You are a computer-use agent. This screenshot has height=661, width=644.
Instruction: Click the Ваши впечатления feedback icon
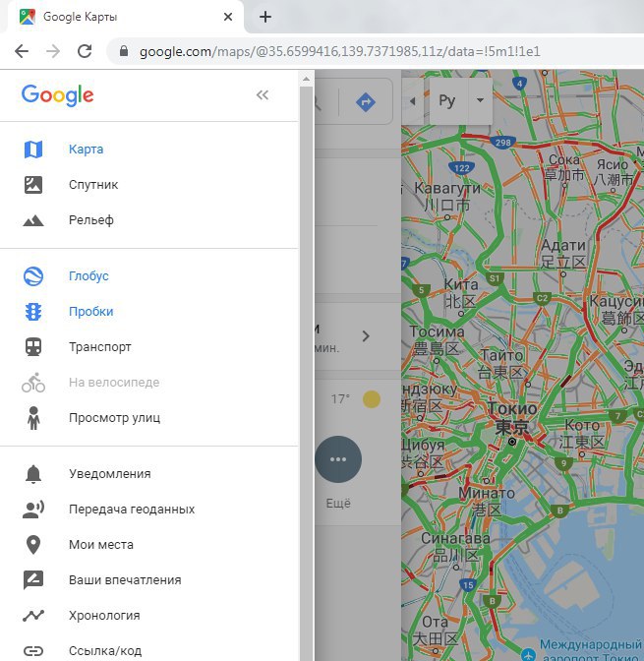[33, 580]
